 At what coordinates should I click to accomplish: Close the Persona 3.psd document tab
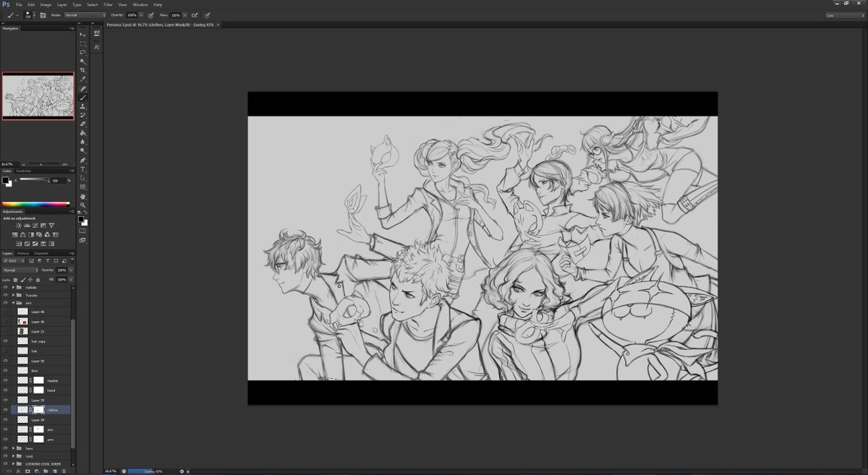pyautogui.click(x=218, y=25)
